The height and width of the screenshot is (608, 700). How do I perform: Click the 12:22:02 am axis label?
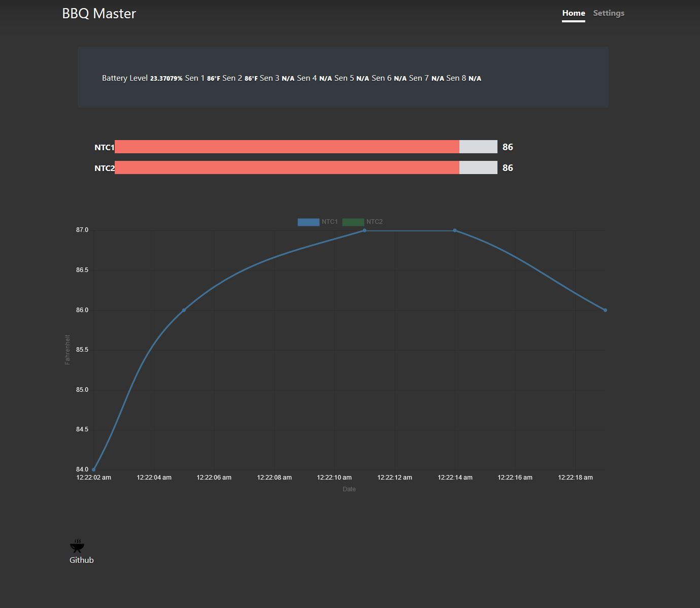tap(94, 478)
